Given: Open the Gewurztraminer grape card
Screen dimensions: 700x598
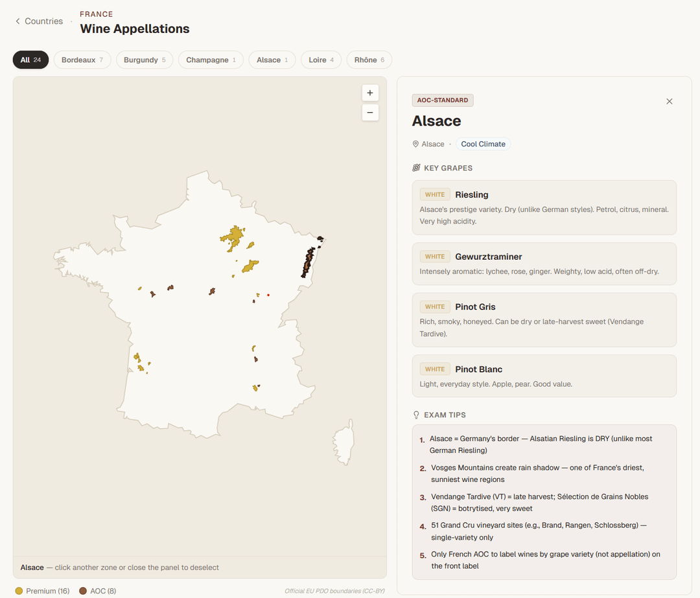Looking at the screenshot, I should click(x=544, y=264).
